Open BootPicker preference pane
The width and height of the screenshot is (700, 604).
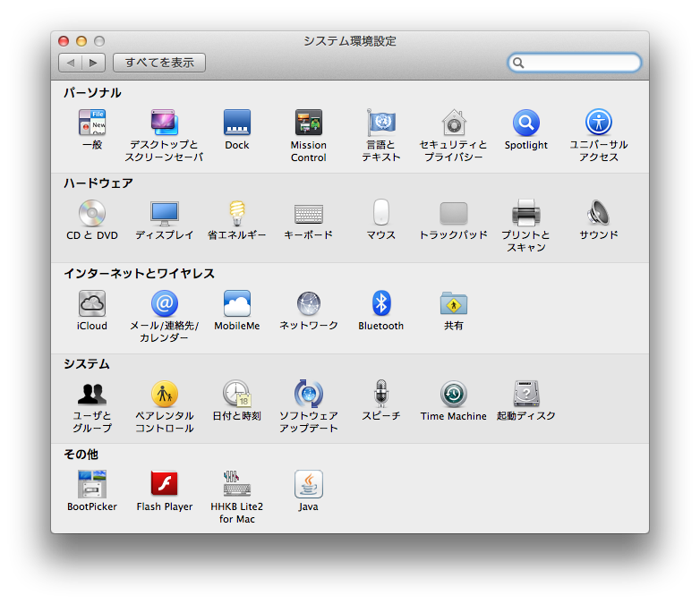pyautogui.click(x=92, y=484)
